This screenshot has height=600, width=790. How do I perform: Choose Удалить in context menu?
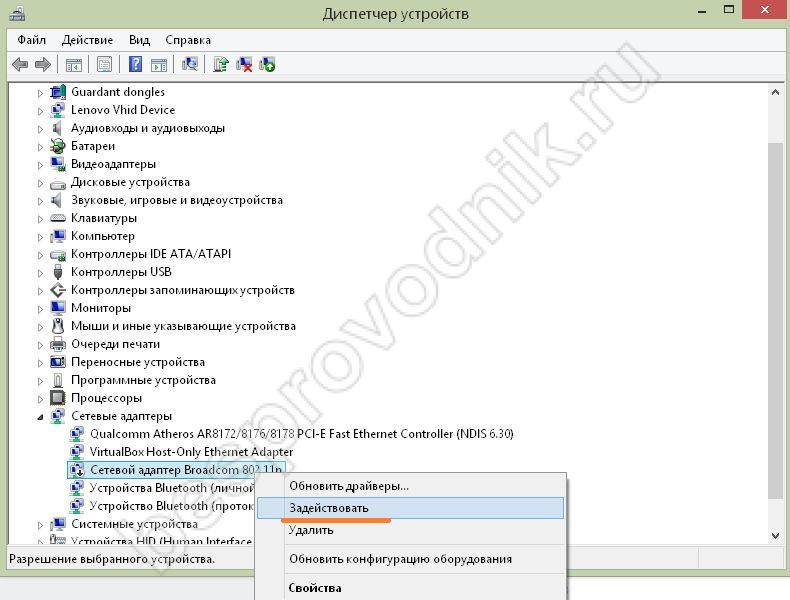tap(411, 530)
